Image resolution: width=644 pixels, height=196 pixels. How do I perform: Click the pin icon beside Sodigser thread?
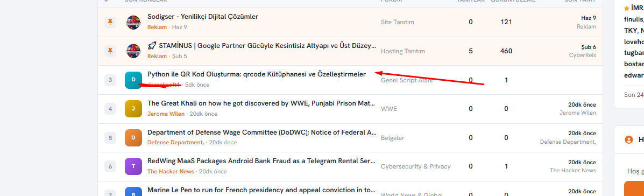(110, 22)
